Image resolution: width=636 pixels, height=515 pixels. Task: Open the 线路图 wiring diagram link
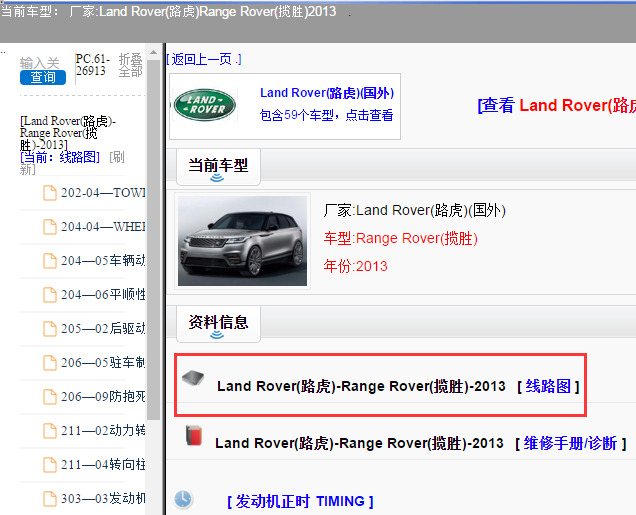pyautogui.click(x=548, y=386)
